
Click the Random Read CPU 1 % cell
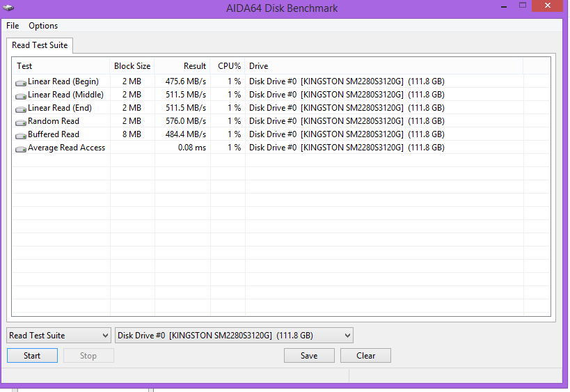pos(234,121)
